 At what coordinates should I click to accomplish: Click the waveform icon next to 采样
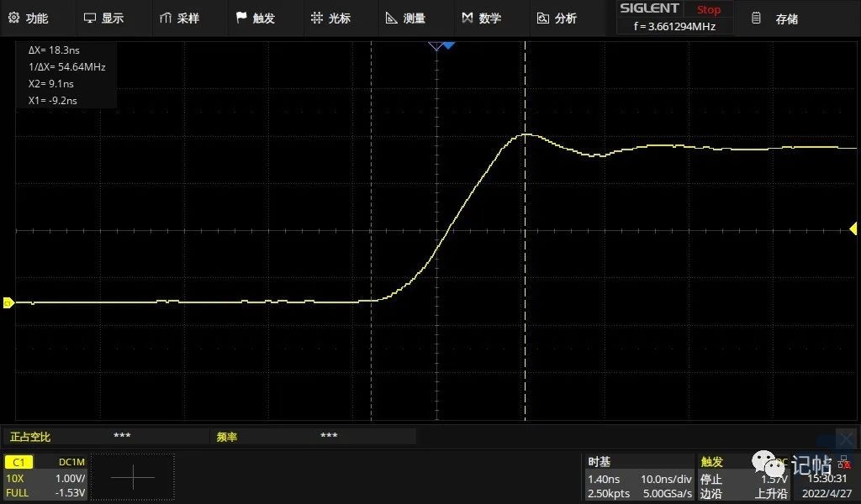166,18
